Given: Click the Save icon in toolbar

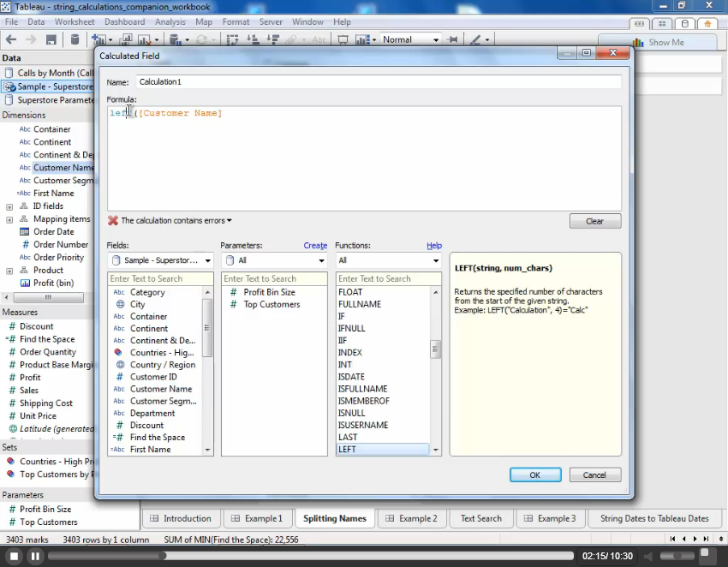Looking at the screenshot, I should pos(51,39).
